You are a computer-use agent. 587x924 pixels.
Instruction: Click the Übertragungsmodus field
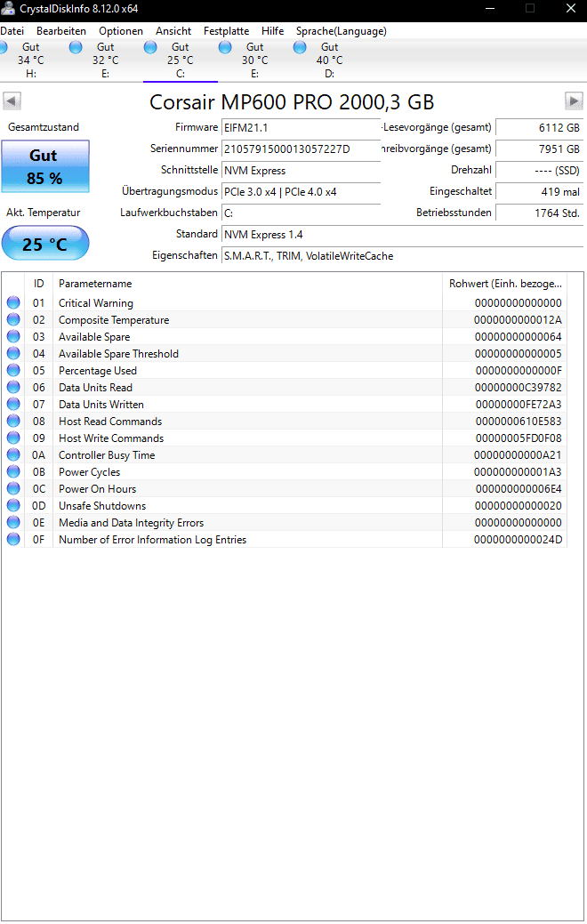click(x=302, y=191)
